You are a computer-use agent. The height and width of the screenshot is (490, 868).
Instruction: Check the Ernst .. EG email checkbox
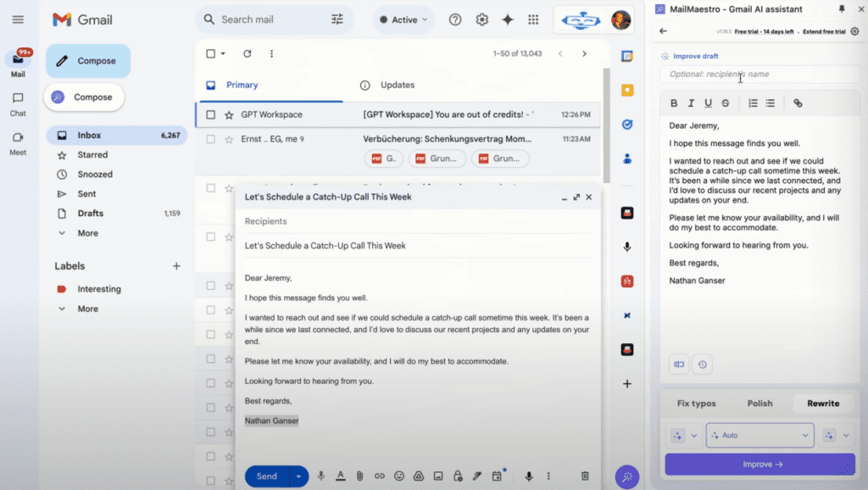pyautogui.click(x=211, y=139)
